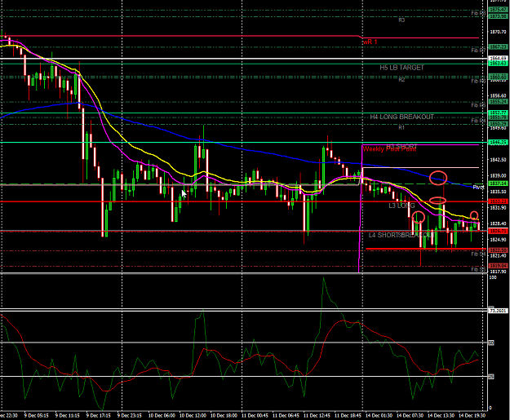Click the 1846.25 green price tag
The height and width of the screenshot is (420, 510).
498,143
